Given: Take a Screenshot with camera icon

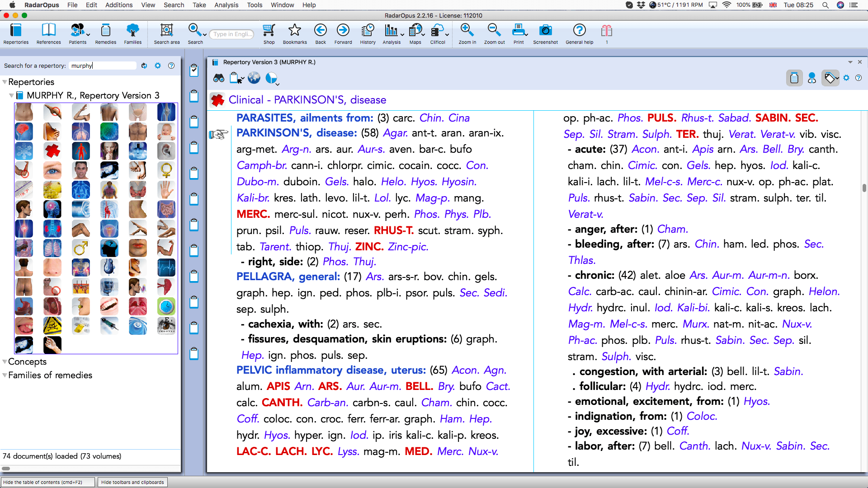Looking at the screenshot, I should pos(546,34).
